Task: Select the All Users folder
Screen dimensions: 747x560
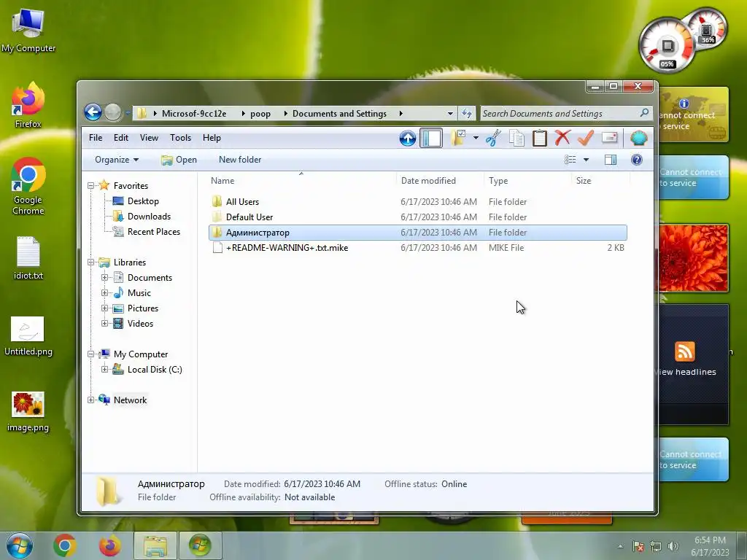Action: tap(418, 201)
